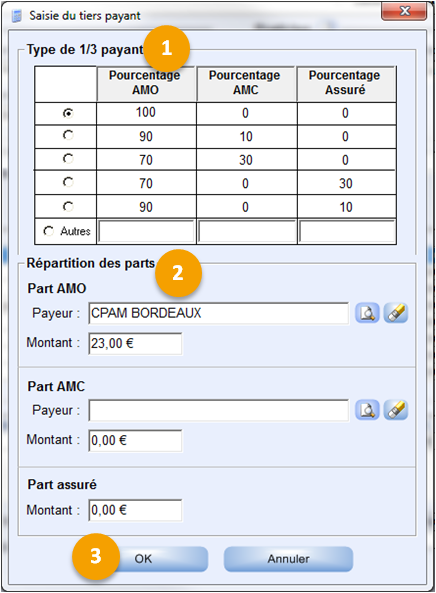Click the empty Part AMC Payeur field

click(219, 410)
